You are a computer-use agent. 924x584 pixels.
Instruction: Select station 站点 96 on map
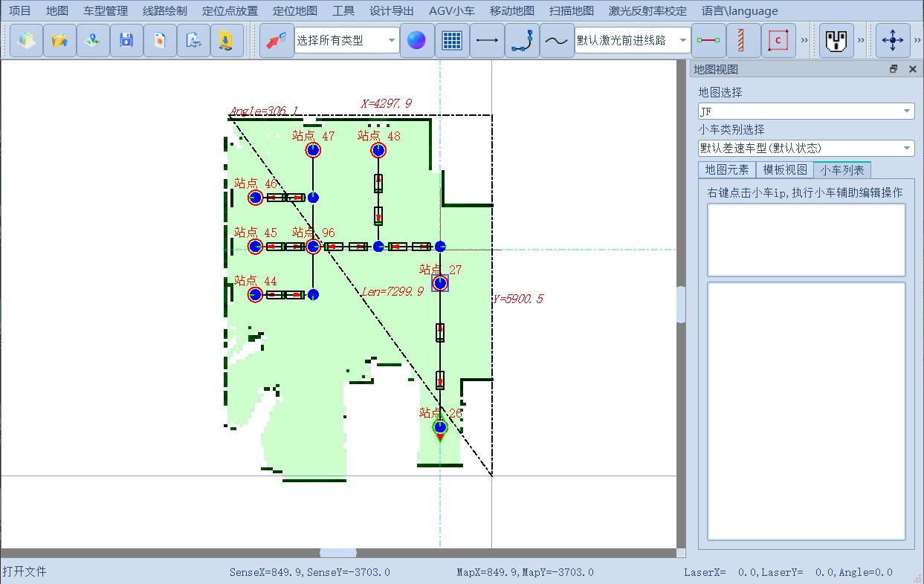(x=313, y=246)
